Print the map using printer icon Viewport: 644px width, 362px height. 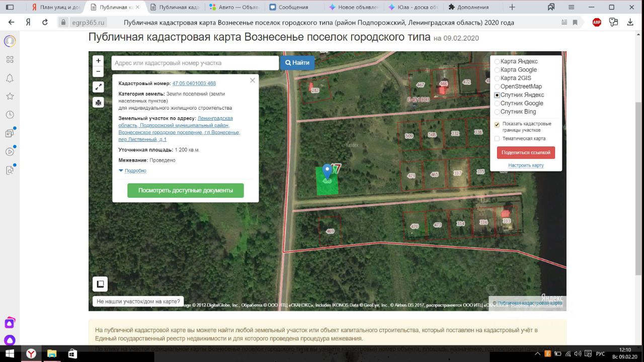click(98, 103)
